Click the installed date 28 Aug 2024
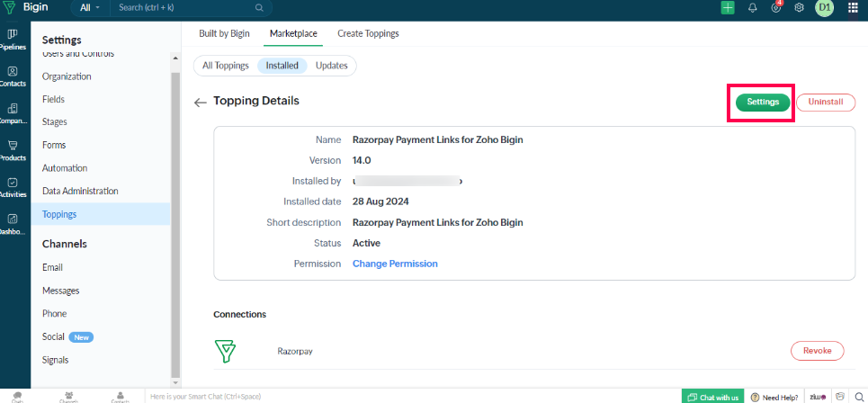 380,202
